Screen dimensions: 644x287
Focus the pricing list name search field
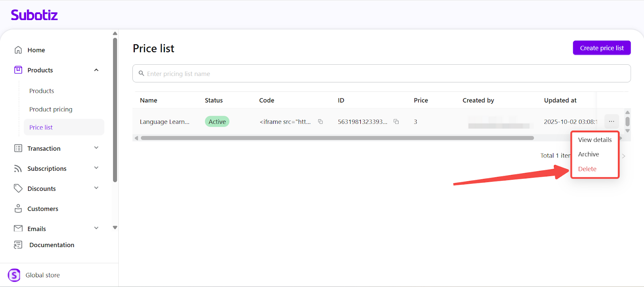coord(381,74)
